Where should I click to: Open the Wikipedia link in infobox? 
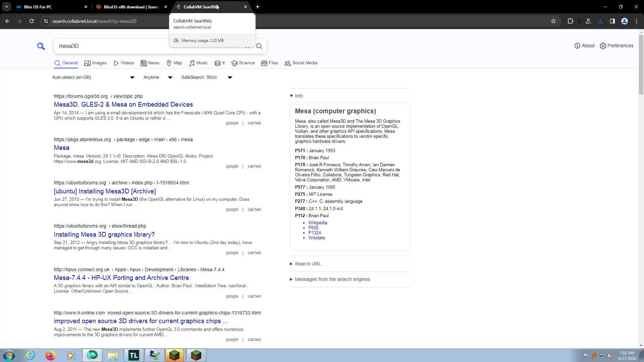pos(318,223)
